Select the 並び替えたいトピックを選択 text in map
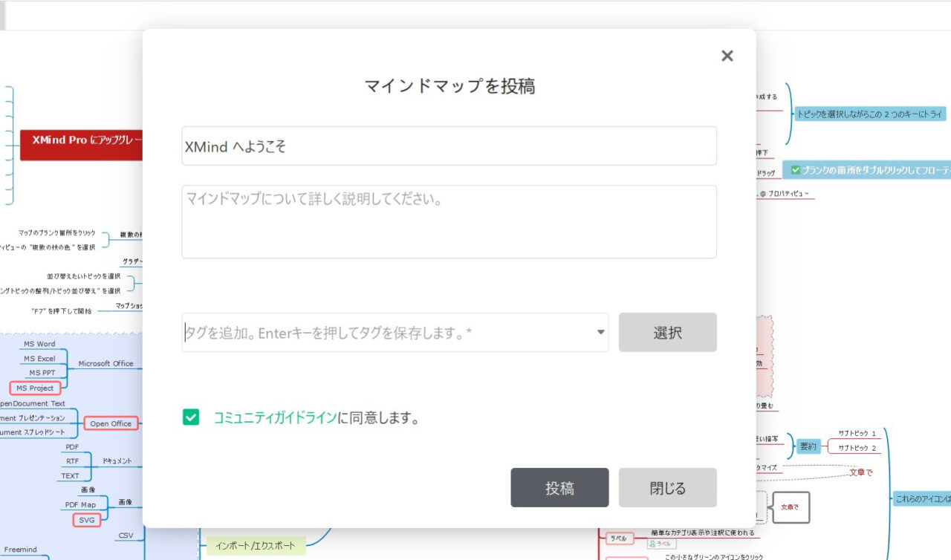 click(83, 276)
